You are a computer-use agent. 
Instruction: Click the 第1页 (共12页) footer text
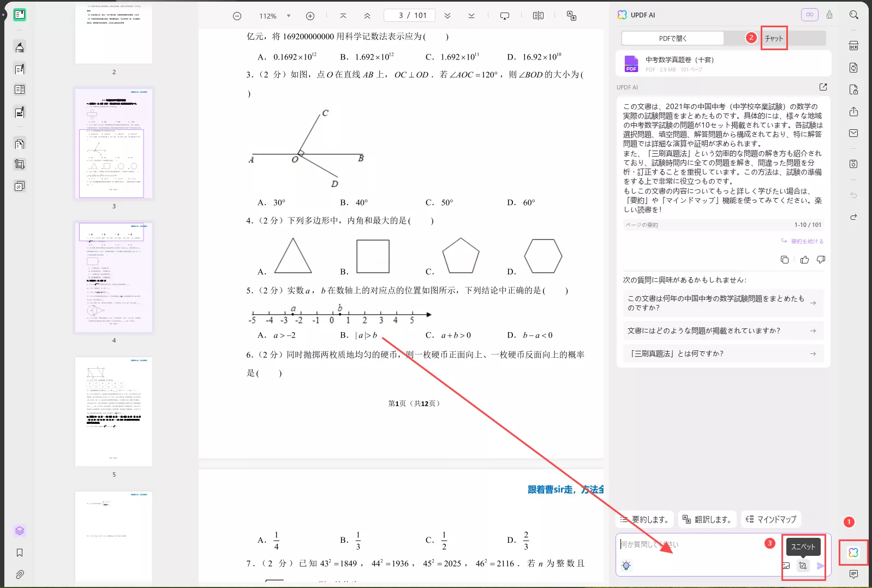[x=414, y=404]
